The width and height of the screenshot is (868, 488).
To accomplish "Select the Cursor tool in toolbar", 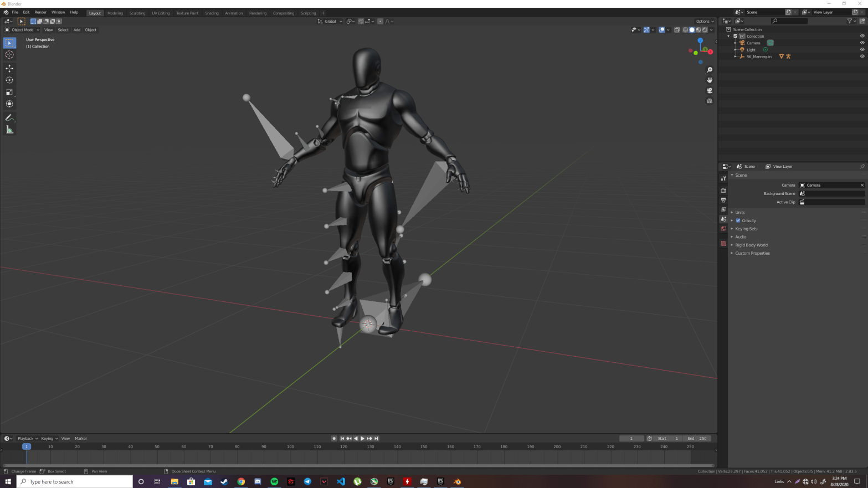I will click(x=9, y=55).
